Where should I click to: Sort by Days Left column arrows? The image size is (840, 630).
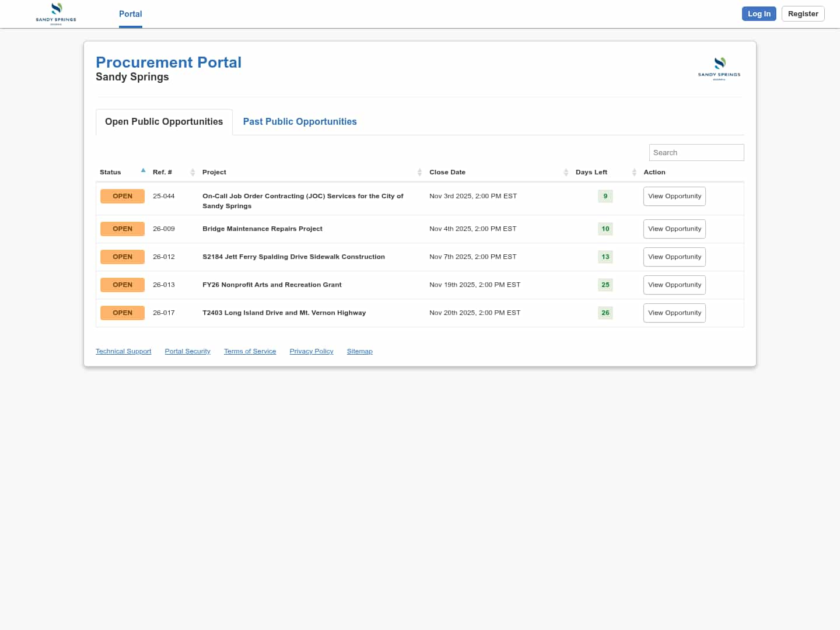[634, 172]
